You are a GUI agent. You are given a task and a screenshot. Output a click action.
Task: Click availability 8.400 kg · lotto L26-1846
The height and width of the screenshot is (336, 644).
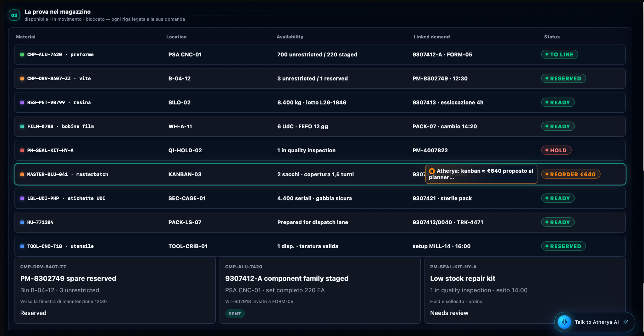click(312, 102)
